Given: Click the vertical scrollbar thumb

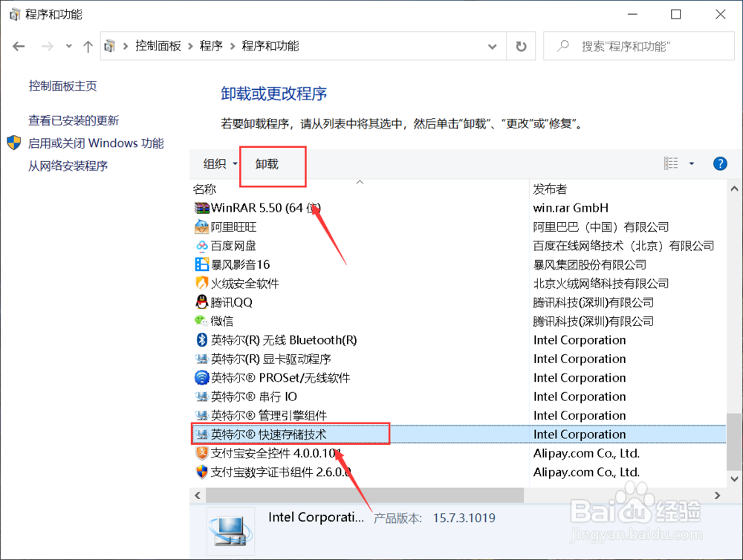Looking at the screenshot, I should click(734, 440).
